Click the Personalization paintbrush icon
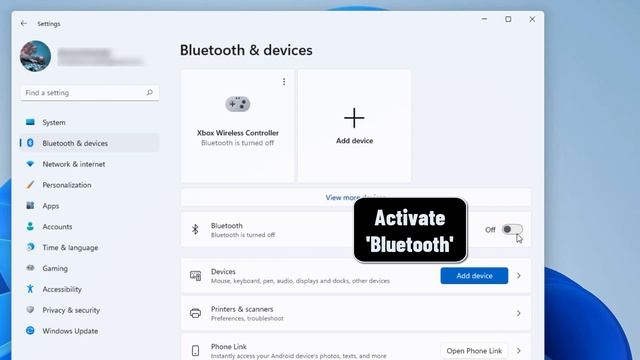This screenshot has width=640, height=360. [30, 184]
